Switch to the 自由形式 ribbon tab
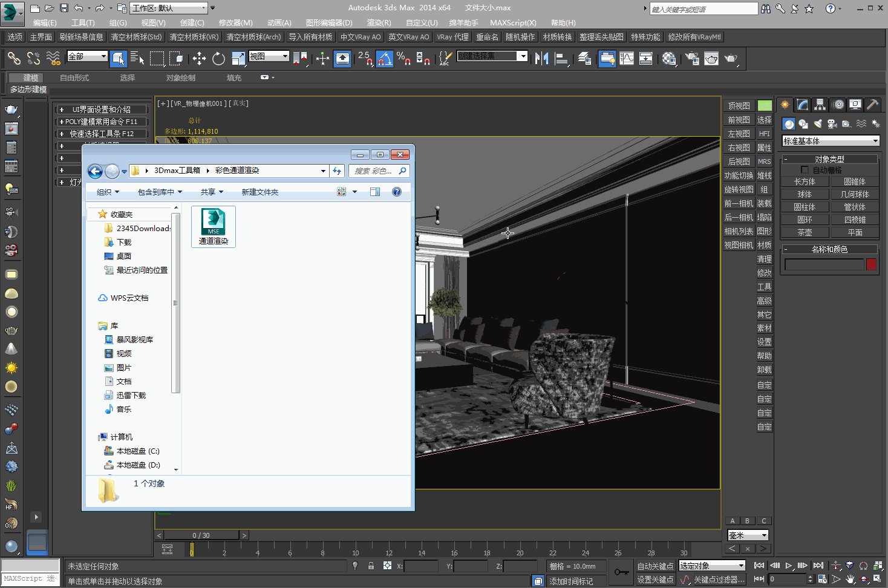The height and width of the screenshot is (588, 888). point(74,78)
